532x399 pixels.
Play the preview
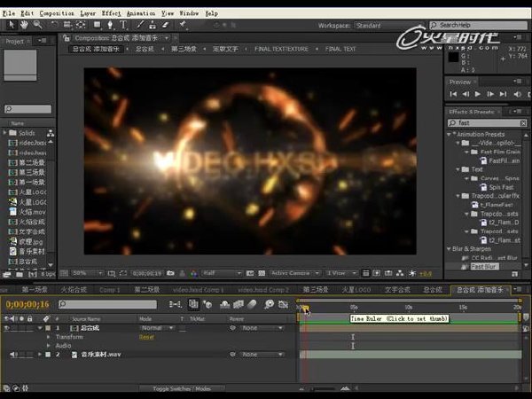click(x=478, y=94)
